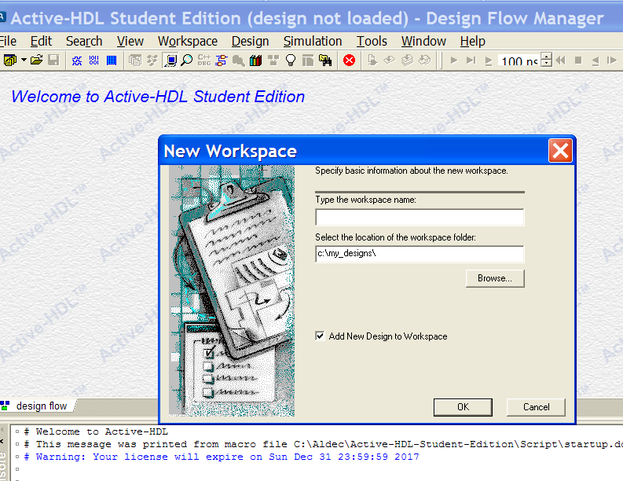Click the light bulb toolbar icon
623x481 pixels.
click(291, 60)
